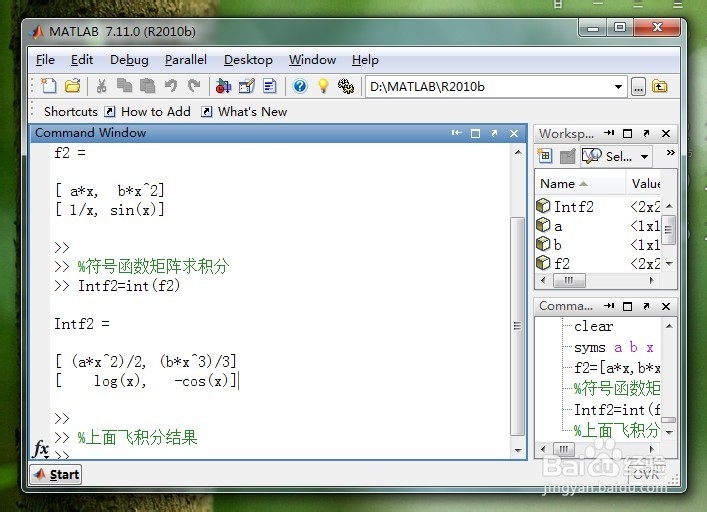Undock the Command Window panel
The width and height of the screenshot is (707, 512).
[494, 133]
